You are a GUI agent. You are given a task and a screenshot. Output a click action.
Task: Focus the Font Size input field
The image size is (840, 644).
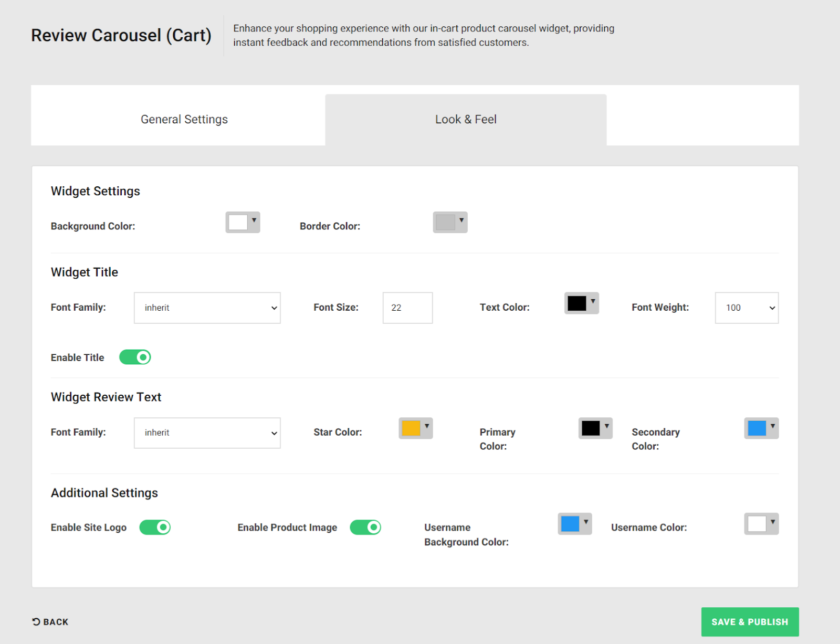[x=407, y=308]
